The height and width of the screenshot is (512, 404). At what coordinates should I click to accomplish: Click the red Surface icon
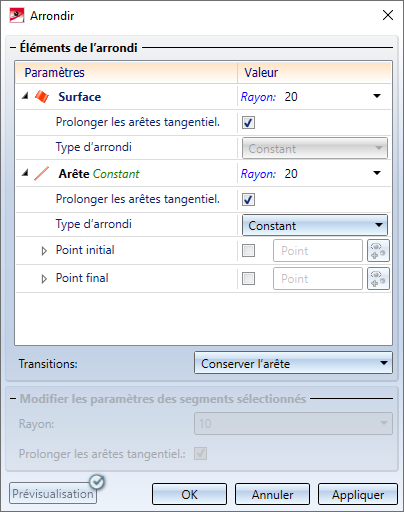tap(42, 97)
